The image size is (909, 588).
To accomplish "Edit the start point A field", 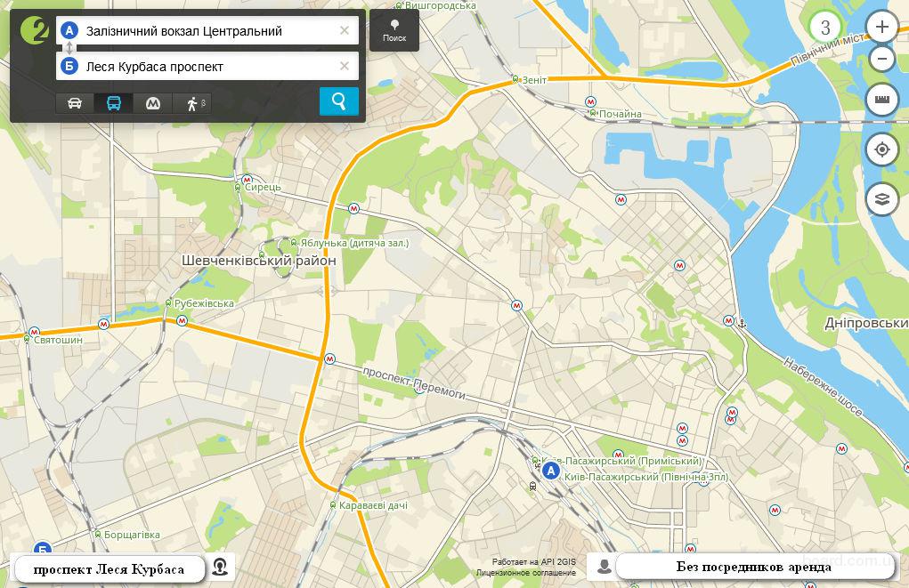I will pyautogui.click(x=205, y=31).
